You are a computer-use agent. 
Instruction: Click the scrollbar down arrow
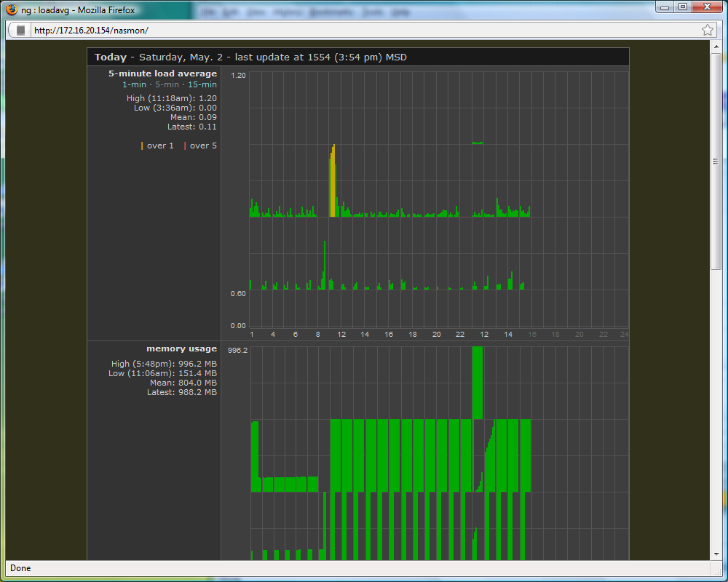tap(716, 554)
